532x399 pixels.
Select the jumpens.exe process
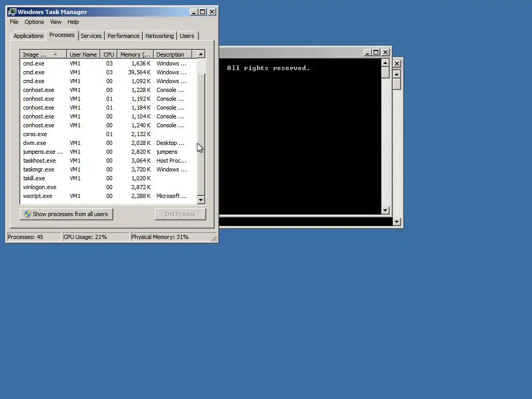pyautogui.click(x=108, y=152)
